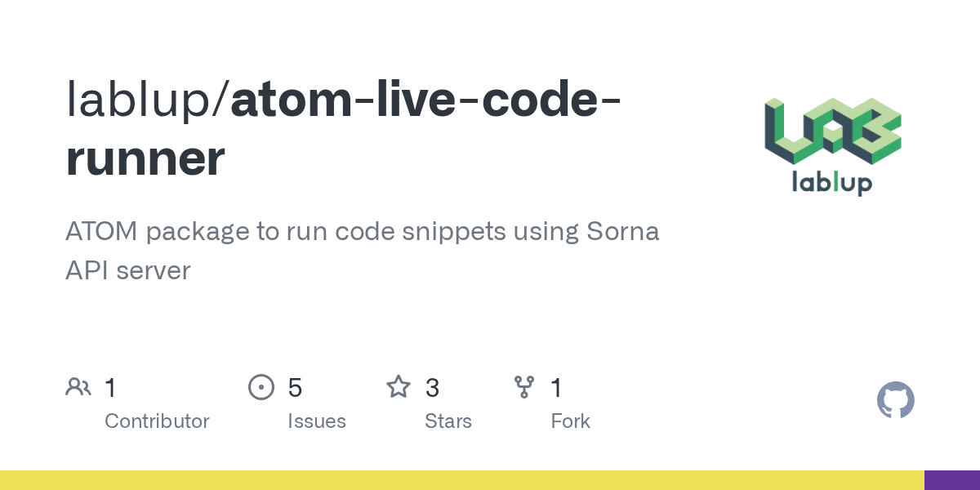This screenshot has height=490, width=980.
Task: Click the Contributor people icon
Action: coord(78,387)
